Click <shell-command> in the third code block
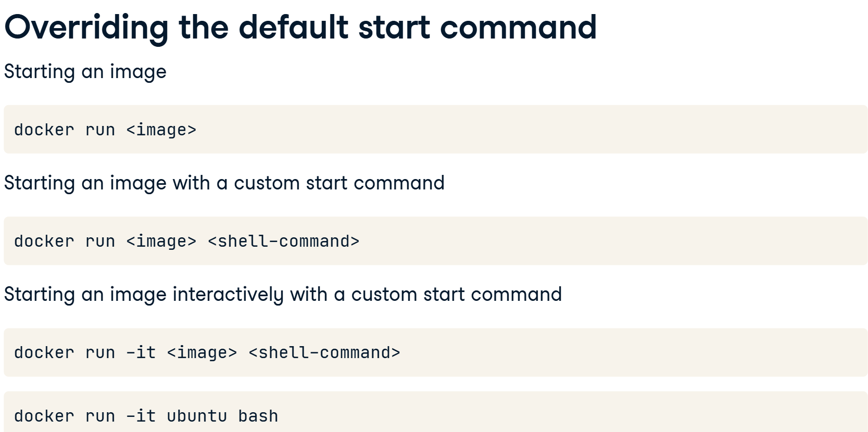Screen dimensions: 868x432 (x=324, y=352)
